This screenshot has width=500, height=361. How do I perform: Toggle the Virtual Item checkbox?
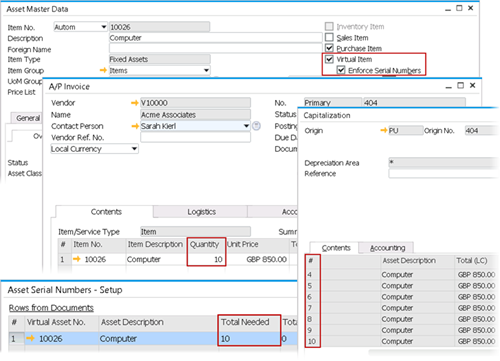[x=329, y=59]
